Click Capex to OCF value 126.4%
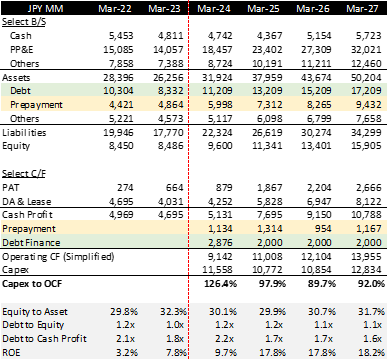Image resolution: width=388 pixels, height=360 pixels. click(x=221, y=284)
